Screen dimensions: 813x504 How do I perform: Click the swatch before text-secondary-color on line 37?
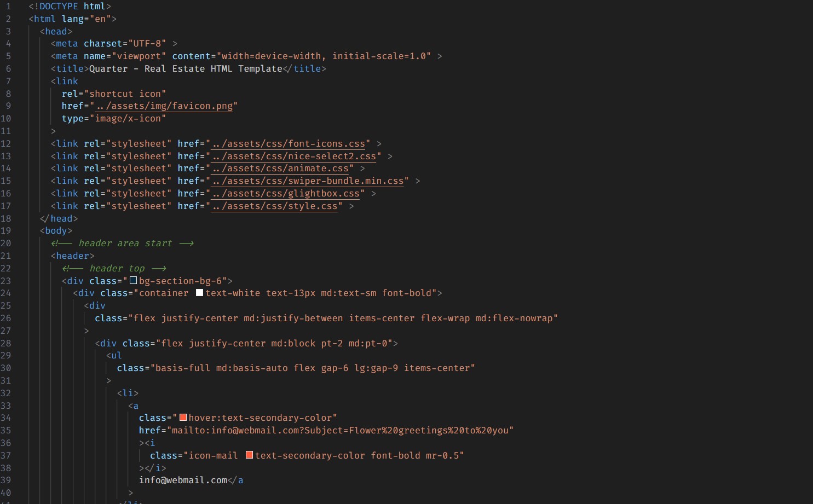(249, 455)
